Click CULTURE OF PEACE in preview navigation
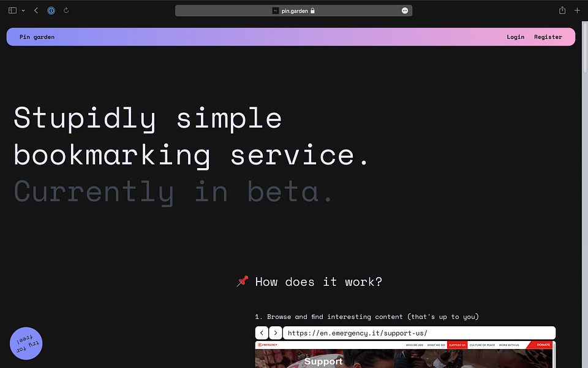The height and width of the screenshot is (368, 588). pos(482,345)
